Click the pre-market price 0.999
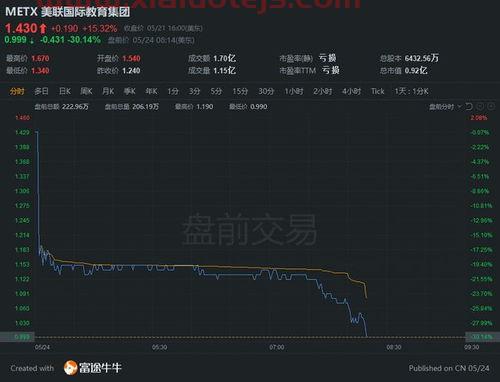This screenshot has height=382, width=500. point(15,40)
